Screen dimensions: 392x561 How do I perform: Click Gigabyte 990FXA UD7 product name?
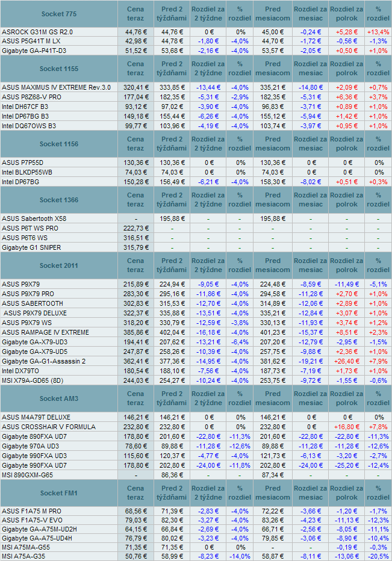34,465
